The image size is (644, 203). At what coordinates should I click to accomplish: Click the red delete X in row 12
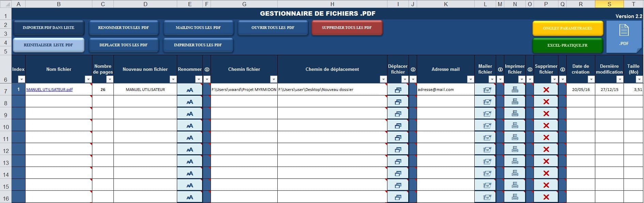click(x=546, y=149)
